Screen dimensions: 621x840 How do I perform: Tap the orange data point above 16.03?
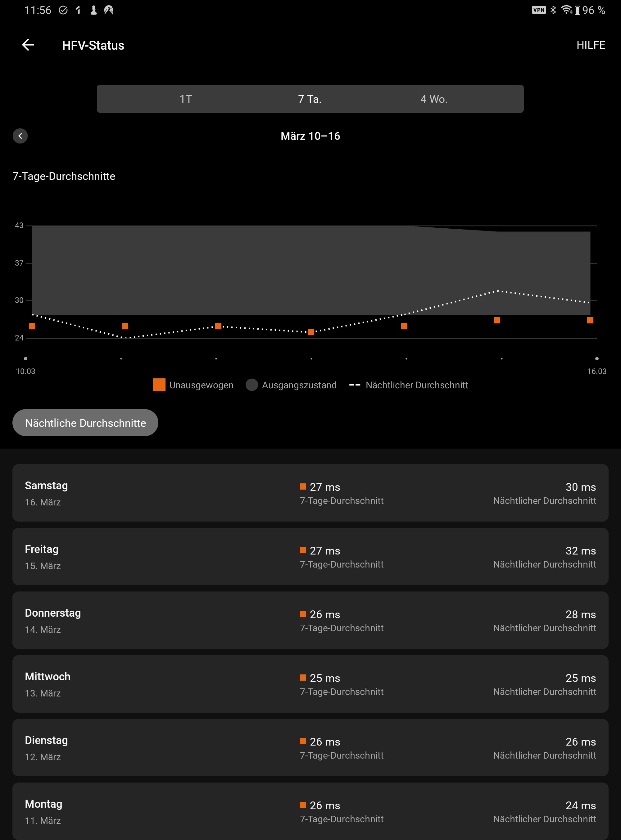pos(590,320)
